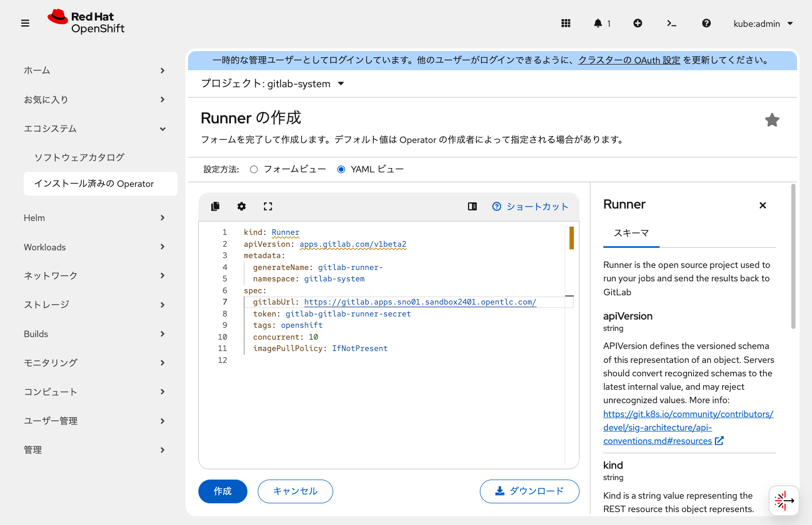Viewport: 812px width, 525px height.
Task: Close the Runner schema panel
Action: coord(762,205)
